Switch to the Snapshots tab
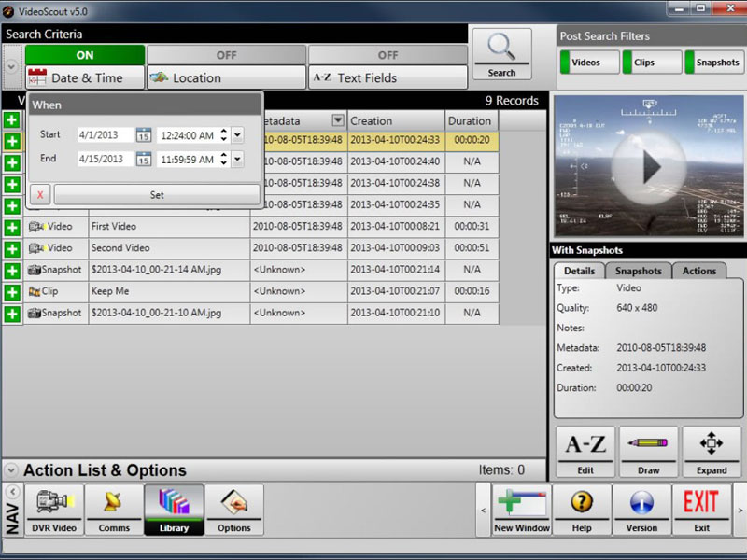747x560 pixels. point(639,271)
